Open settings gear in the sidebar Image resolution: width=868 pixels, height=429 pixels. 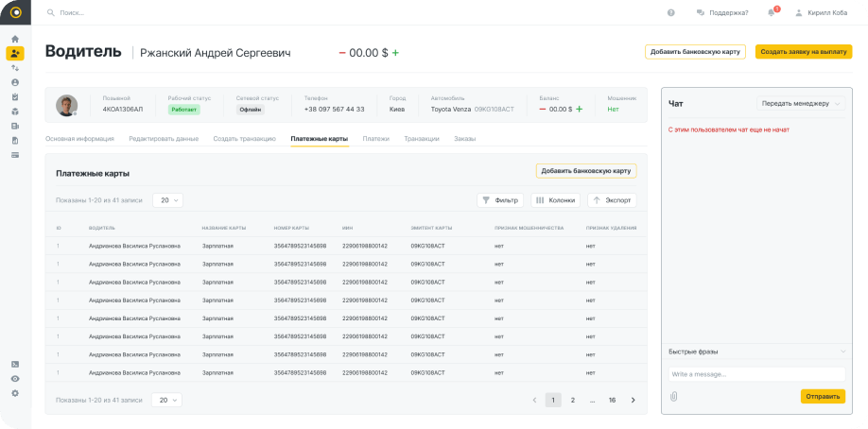coord(15,392)
